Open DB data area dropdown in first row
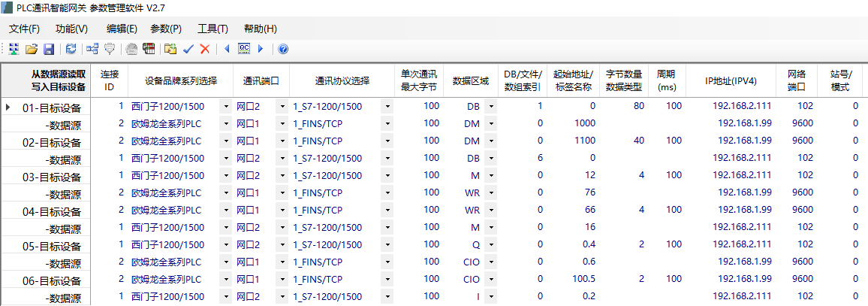Image resolution: width=868 pixels, height=306 pixels. (490, 107)
